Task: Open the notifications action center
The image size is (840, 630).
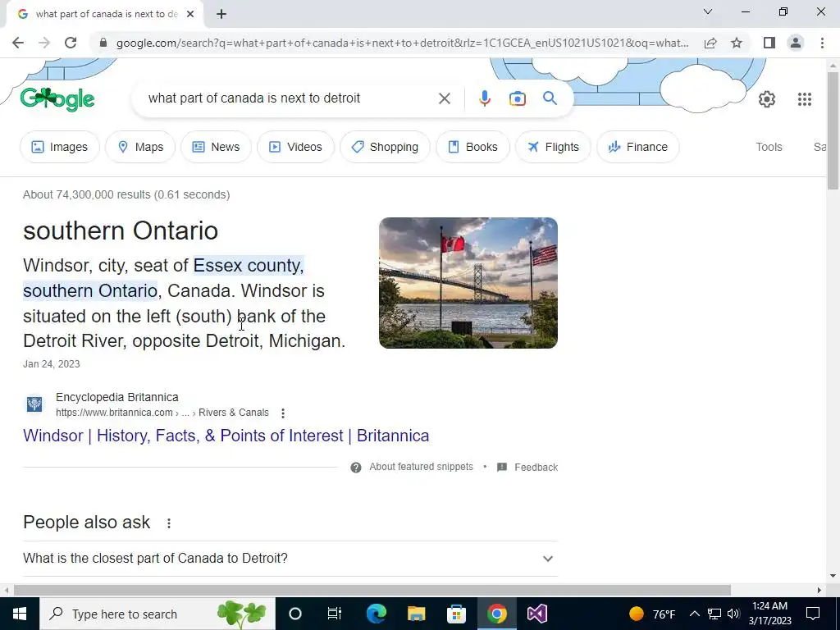Action: coord(813,614)
